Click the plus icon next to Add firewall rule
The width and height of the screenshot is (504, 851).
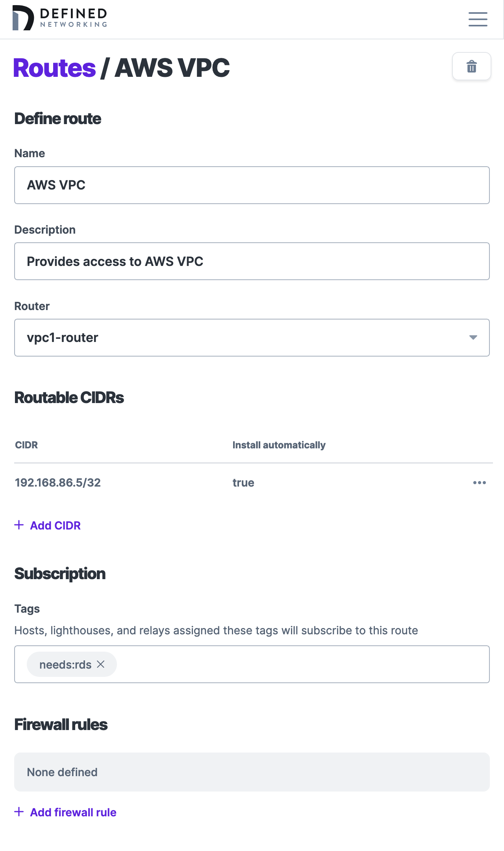coord(19,812)
